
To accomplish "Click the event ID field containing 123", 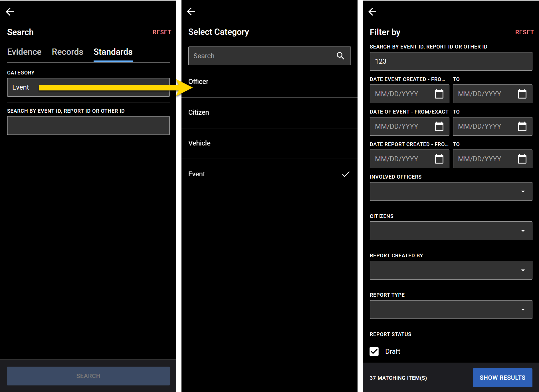I will click(x=451, y=61).
